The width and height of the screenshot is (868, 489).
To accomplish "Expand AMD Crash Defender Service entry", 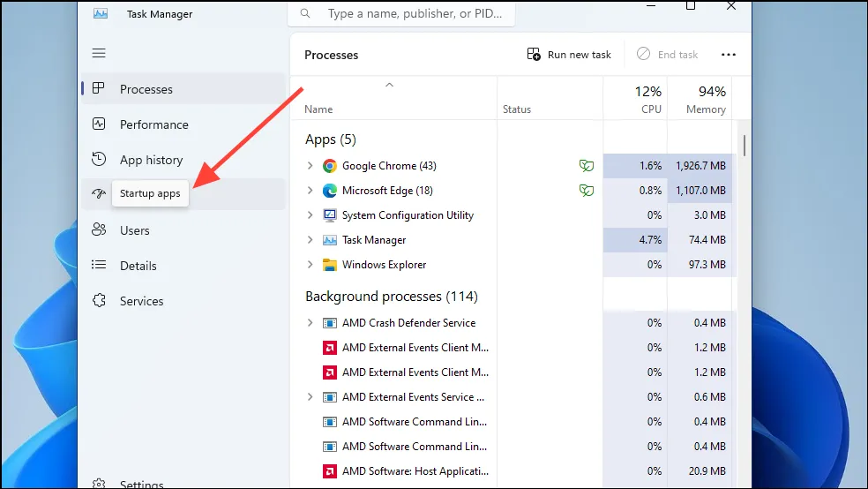I will coord(310,323).
